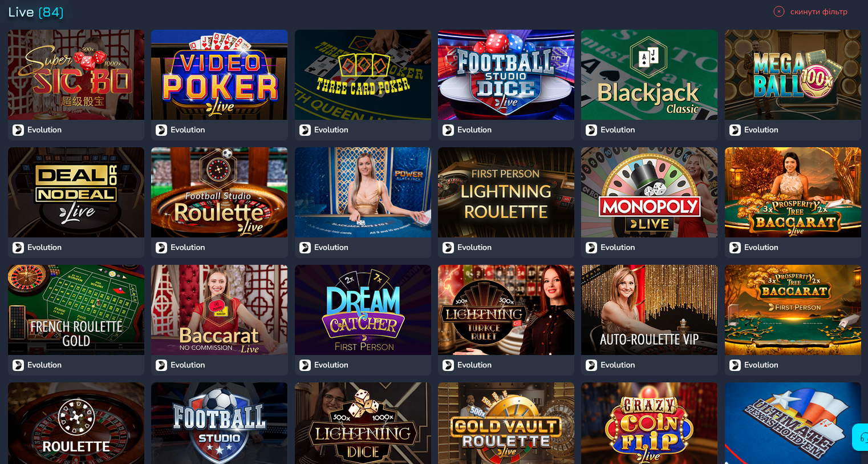Open First Person Lightning Roulette tile

[x=506, y=192]
